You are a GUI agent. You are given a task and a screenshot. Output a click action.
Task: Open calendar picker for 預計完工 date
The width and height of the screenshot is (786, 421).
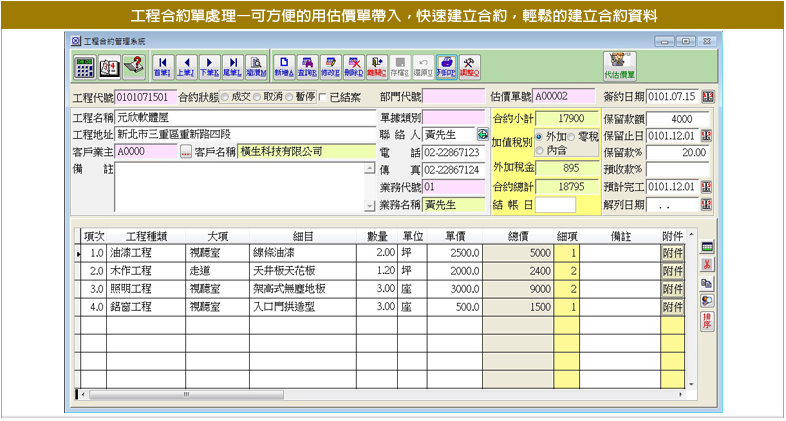(x=707, y=187)
